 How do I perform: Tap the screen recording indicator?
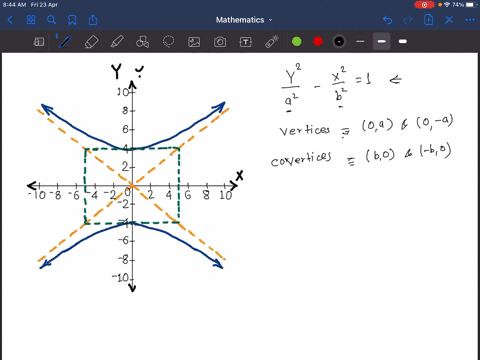[424, 5]
